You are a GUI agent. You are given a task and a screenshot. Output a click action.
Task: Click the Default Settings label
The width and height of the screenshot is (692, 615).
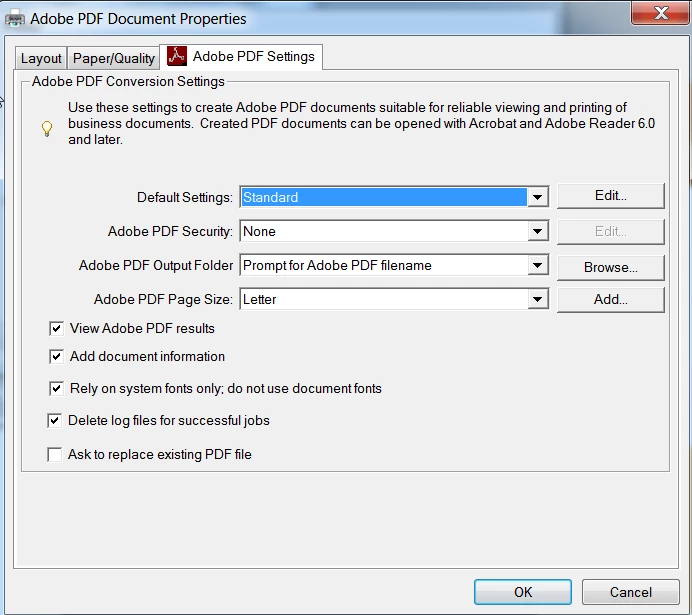(184, 197)
